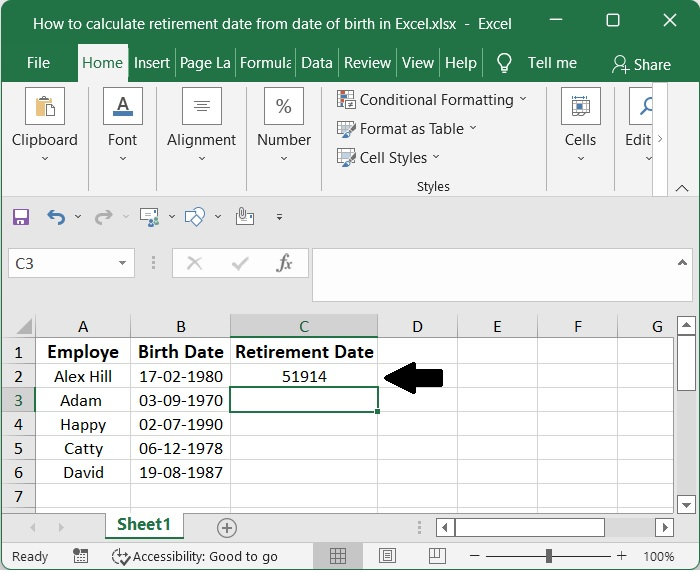The height and width of the screenshot is (572, 700).
Task: Click the Save icon in quick access toolbar
Action: (x=21, y=216)
